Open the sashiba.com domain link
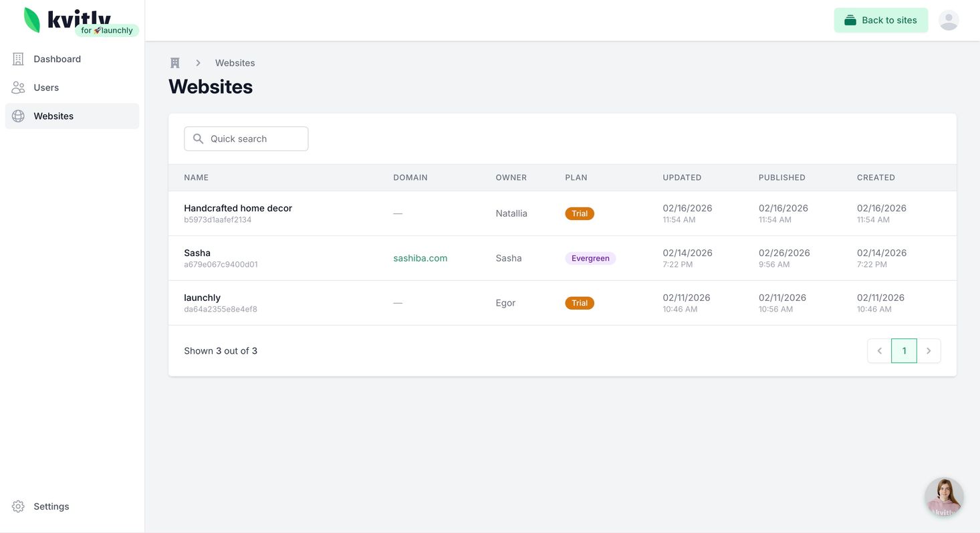The height and width of the screenshot is (533, 980). click(x=420, y=258)
